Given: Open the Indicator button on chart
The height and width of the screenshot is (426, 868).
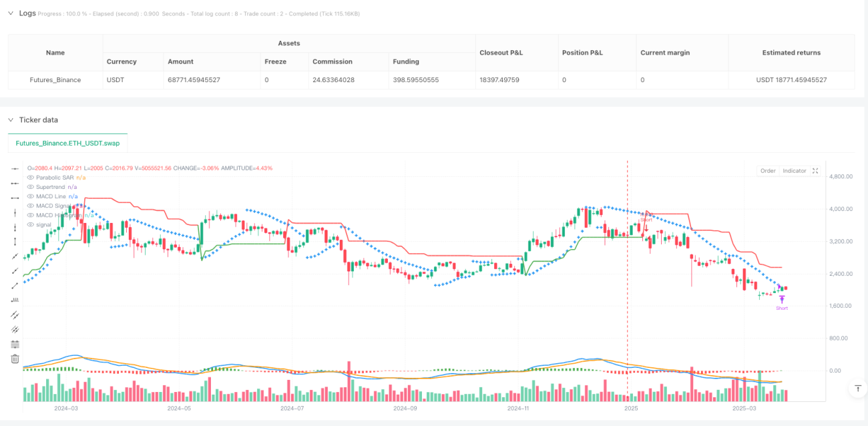Looking at the screenshot, I should coord(795,171).
